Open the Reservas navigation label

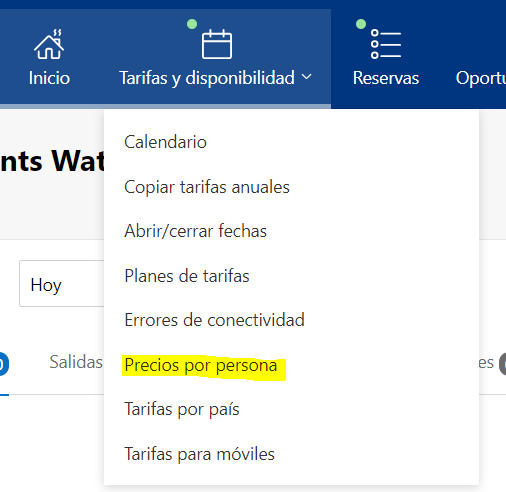tap(386, 78)
